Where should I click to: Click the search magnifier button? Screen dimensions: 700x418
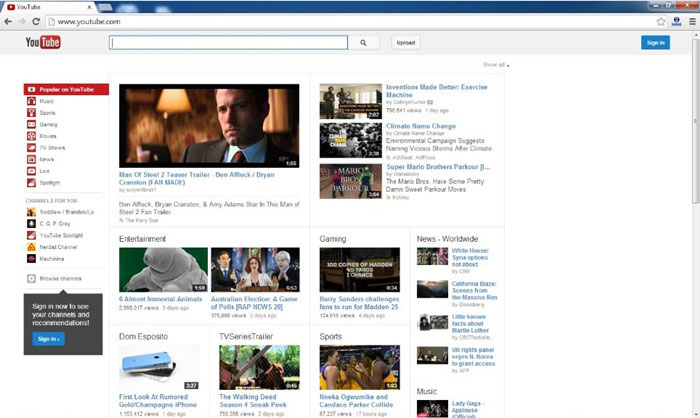(x=363, y=43)
